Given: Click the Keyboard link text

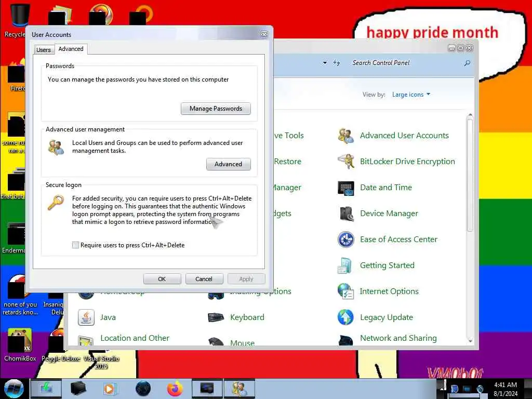Looking at the screenshot, I should [x=247, y=317].
